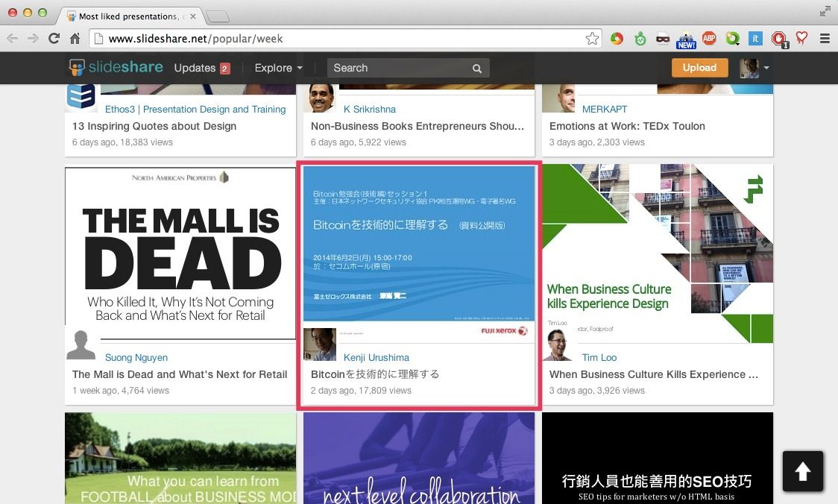Open 'Non-Business Books Entrepreneurs' title

pyautogui.click(x=418, y=126)
